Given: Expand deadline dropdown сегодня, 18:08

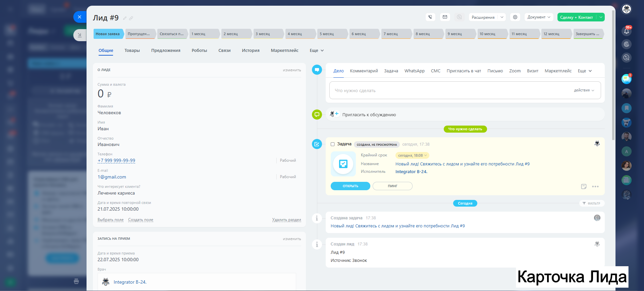Looking at the screenshot, I should pos(412,155).
